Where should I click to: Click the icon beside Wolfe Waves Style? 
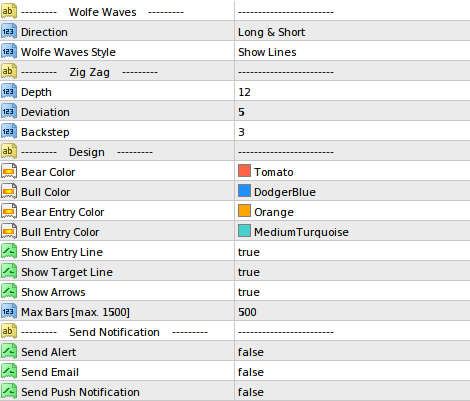9,51
